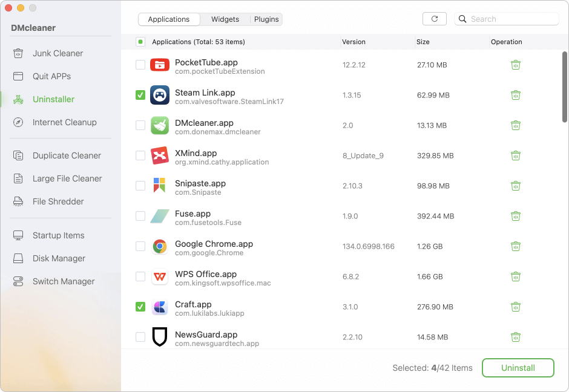This screenshot has width=569, height=392.
Task: Click the Uninstall button
Action: click(x=518, y=368)
